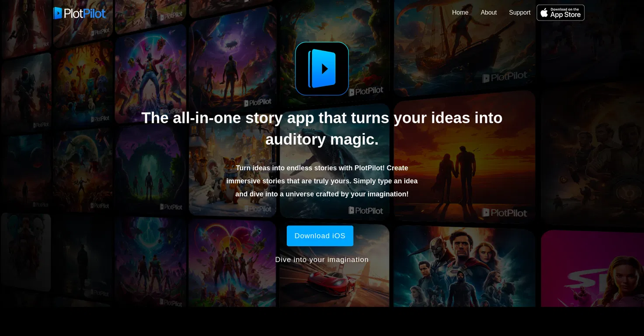Open the About nav link
The height and width of the screenshot is (336, 644).
click(488, 13)
